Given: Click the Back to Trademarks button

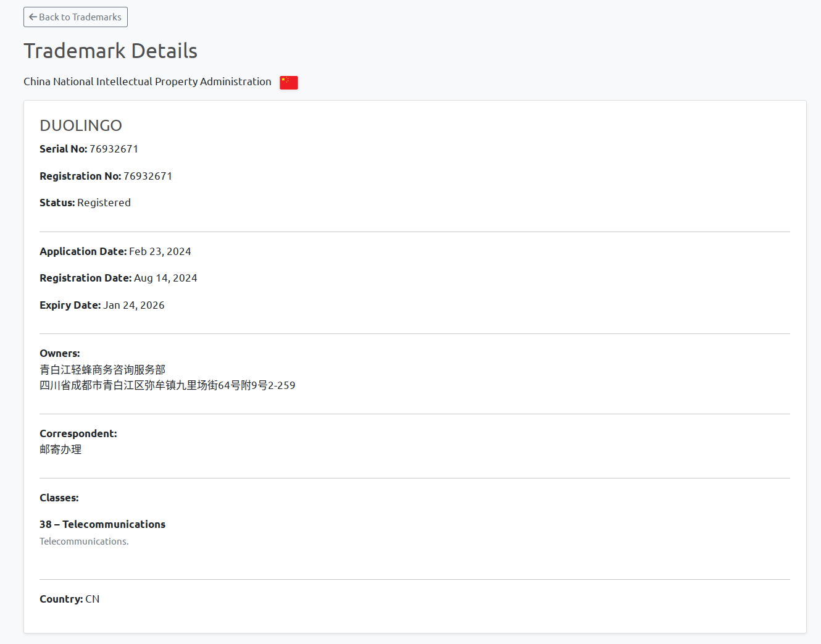Looking at the screenshot, I should click(x=75, y=17).
